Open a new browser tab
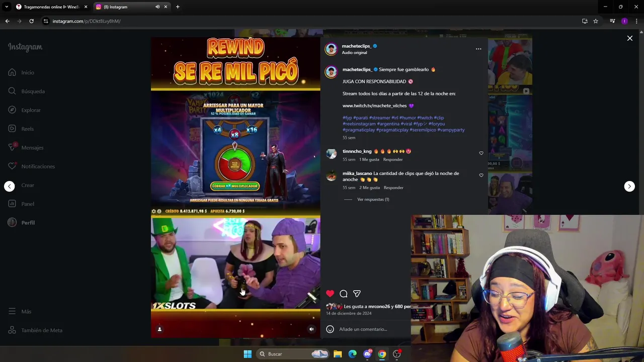644x362 pixels. (178, 7)
